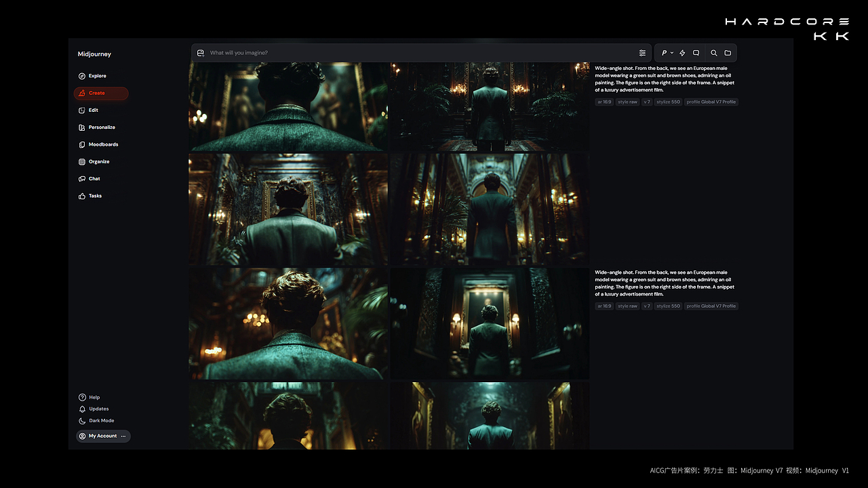Viewport: 868px width, 488px height.
Task: Click the Help question mark icon
Action: pos(83,397)
